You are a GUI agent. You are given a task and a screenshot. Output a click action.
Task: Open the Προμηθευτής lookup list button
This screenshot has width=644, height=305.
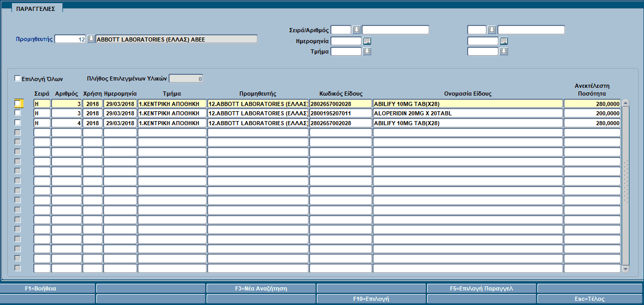pos(91,39)
